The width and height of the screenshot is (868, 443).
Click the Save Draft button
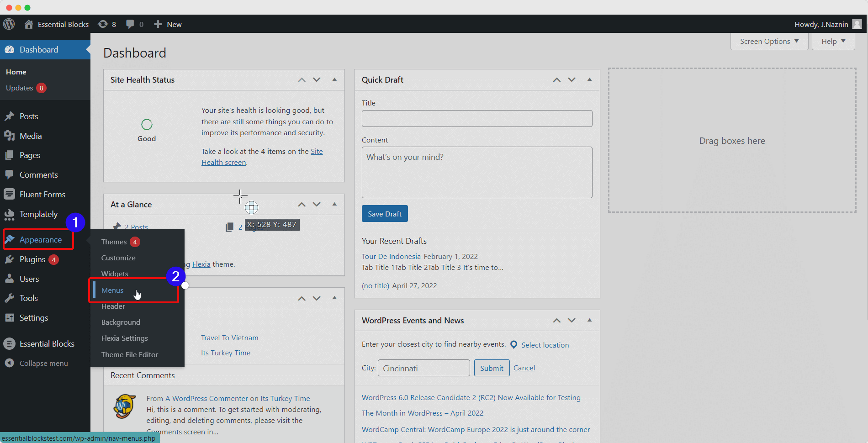(x=384, y=213)
